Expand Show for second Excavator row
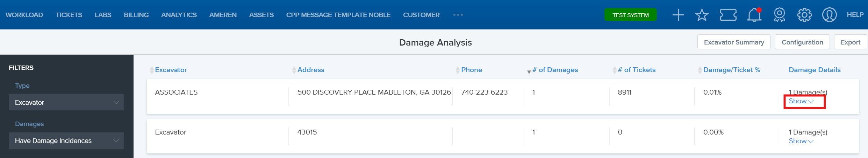868x158 pixels. (x=801, y=141)
